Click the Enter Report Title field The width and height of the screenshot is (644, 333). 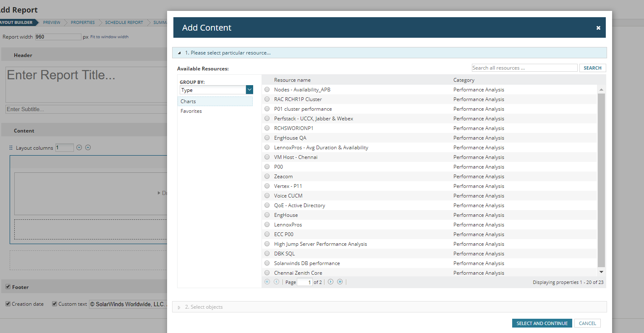86,84
